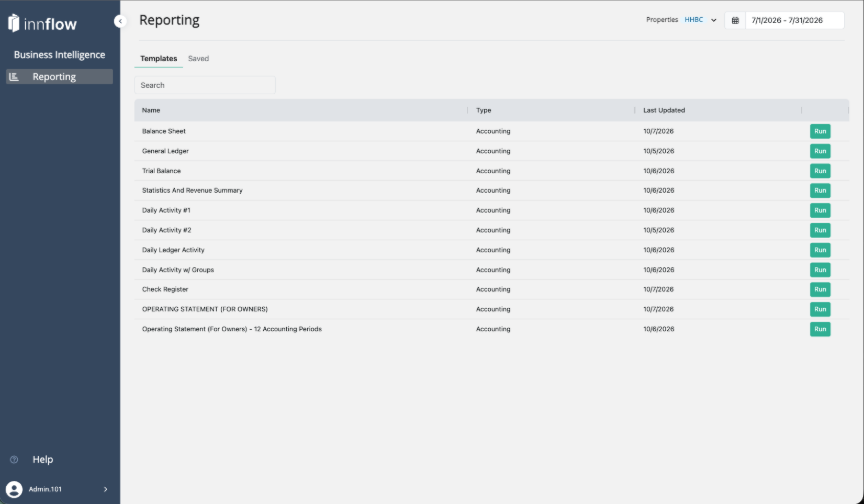Select the Daily Activity #1 name
The image size is (864, 504).
pos(166,210)
